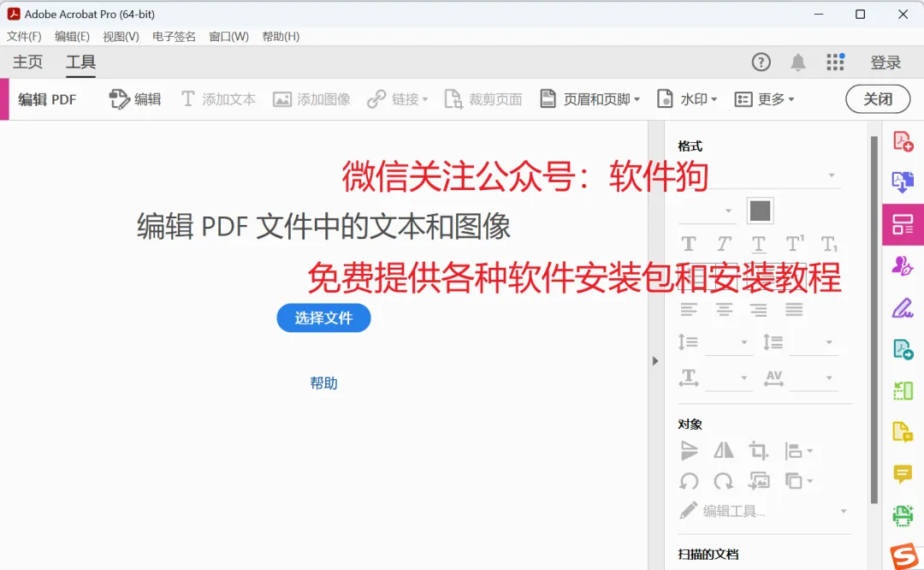
Task: Open the align objects dropdown
Action: (798, 451)
